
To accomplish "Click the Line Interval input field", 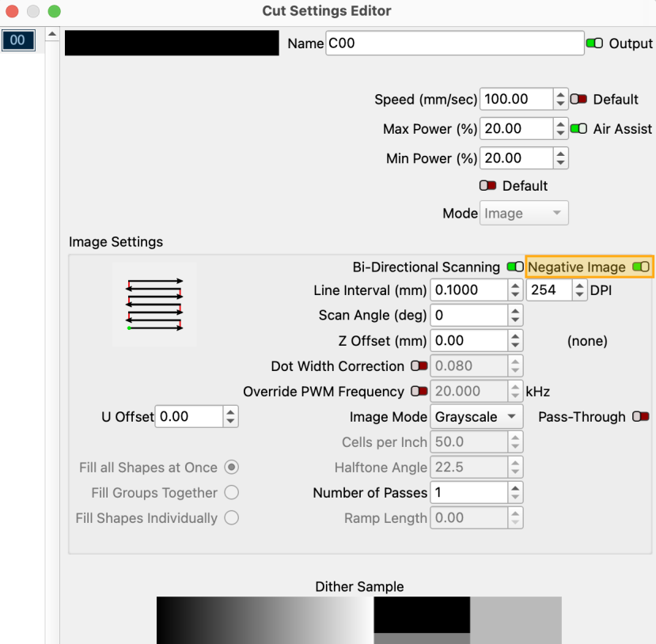I will click(468, 290).
